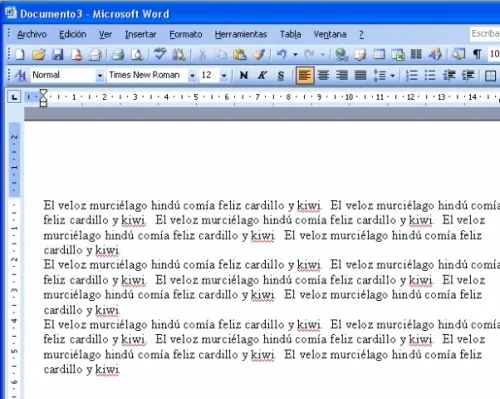Click the Word icon in the title bar

pos(11,13)
